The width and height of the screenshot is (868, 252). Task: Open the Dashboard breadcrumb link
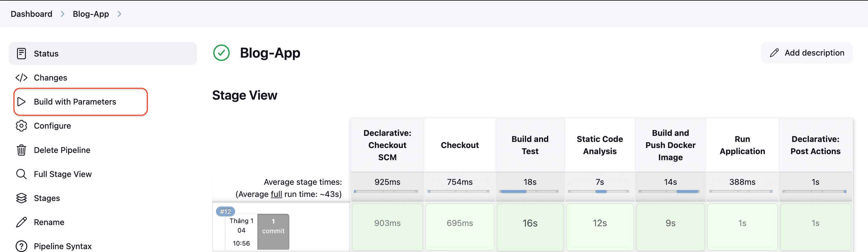31,14
